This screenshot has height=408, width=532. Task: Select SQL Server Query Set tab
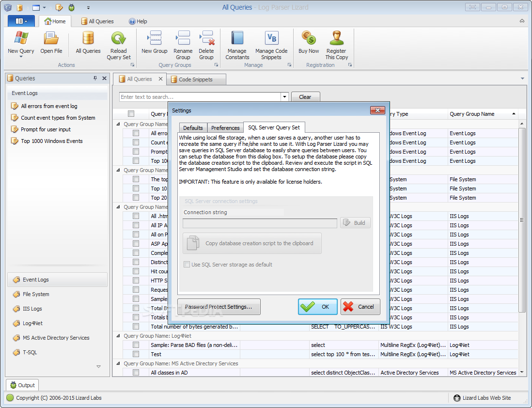point(274,127)
